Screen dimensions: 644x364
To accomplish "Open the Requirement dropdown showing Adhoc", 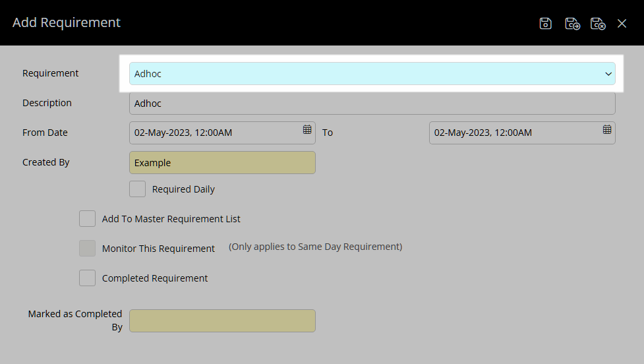I will pos(372,74).
